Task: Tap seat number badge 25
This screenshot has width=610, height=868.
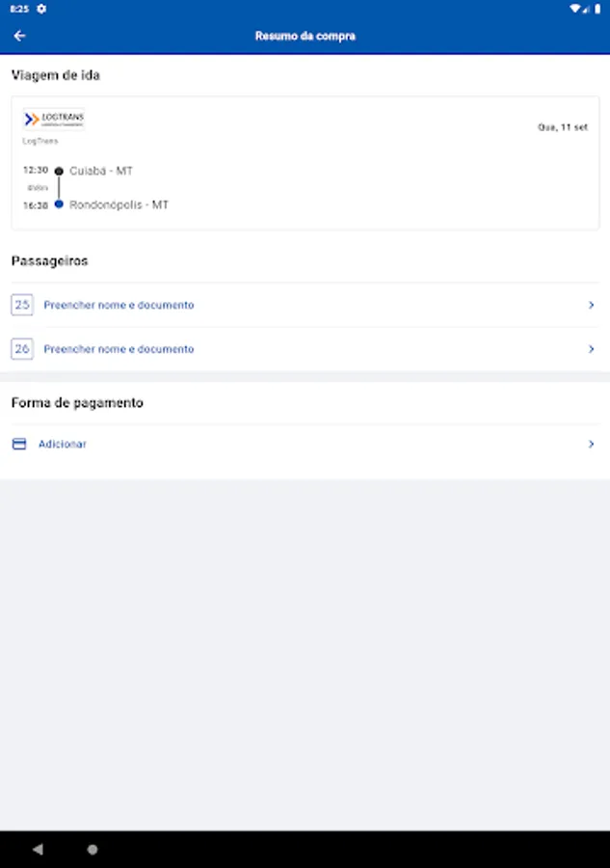Action: [x=22, y=305]
